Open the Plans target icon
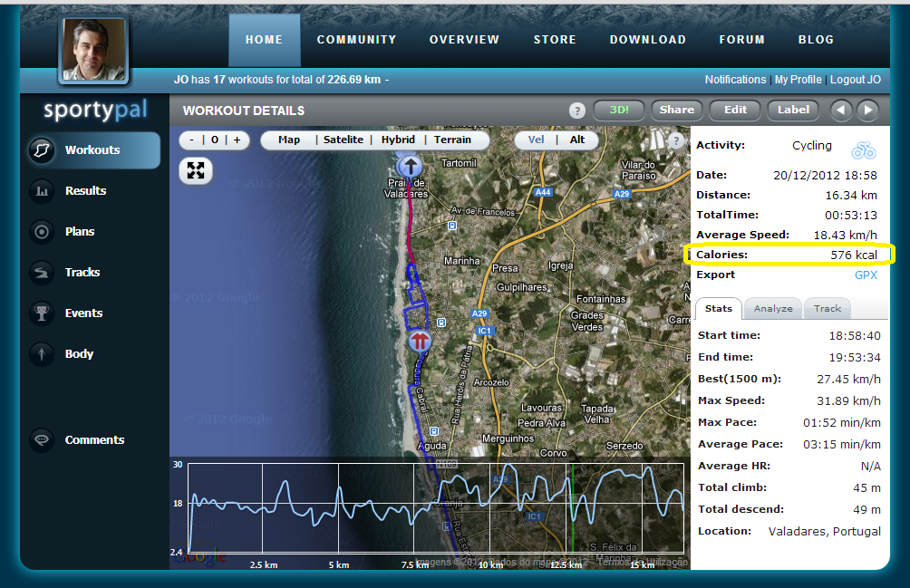 (42, 231)
